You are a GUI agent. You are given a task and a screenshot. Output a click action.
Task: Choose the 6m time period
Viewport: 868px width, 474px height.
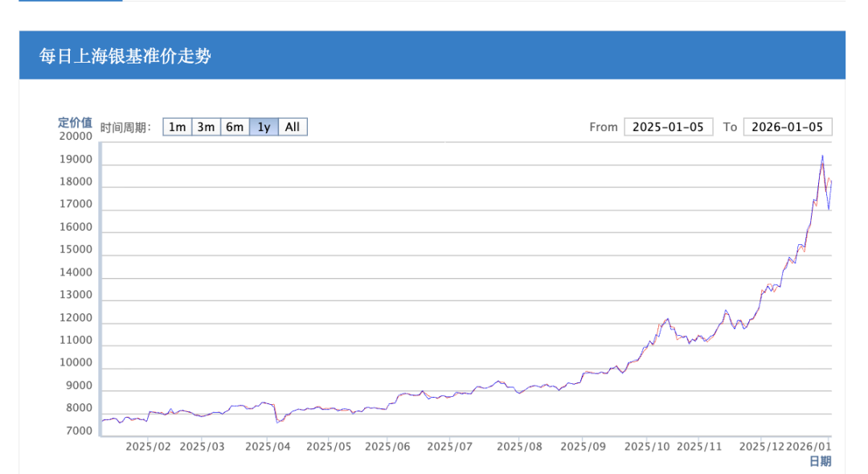(x=235, y=127)
